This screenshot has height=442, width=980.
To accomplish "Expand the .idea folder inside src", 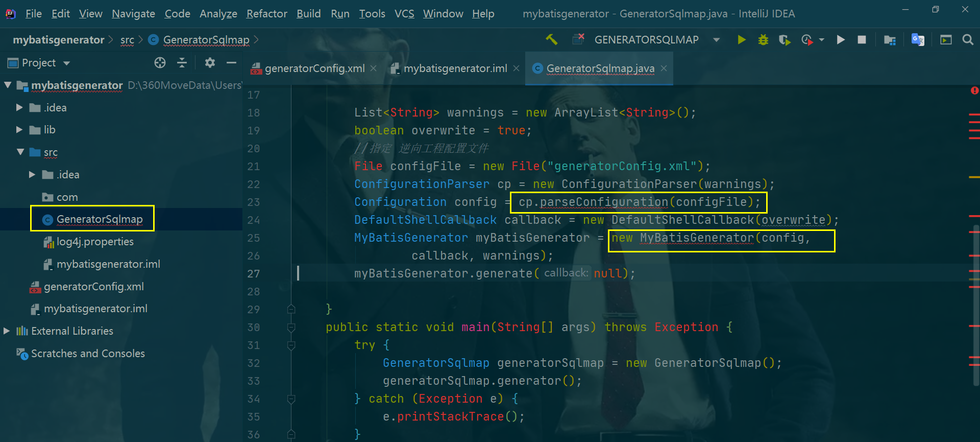I will click(32, 174).
